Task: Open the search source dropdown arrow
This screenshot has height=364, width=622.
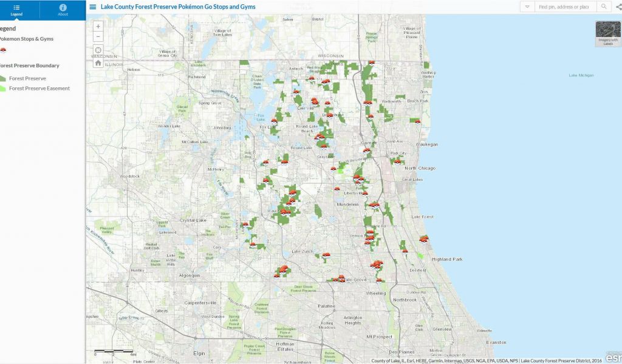Action: click(x=527, y=7)
